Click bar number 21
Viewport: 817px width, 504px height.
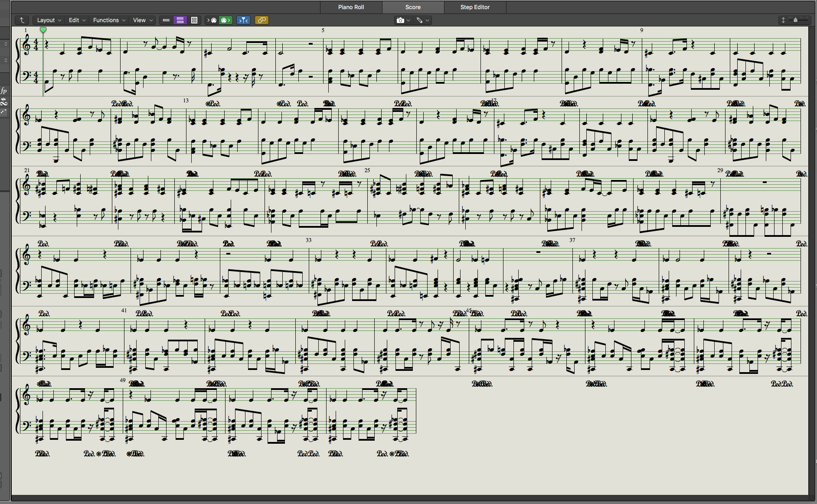[26, 170]
